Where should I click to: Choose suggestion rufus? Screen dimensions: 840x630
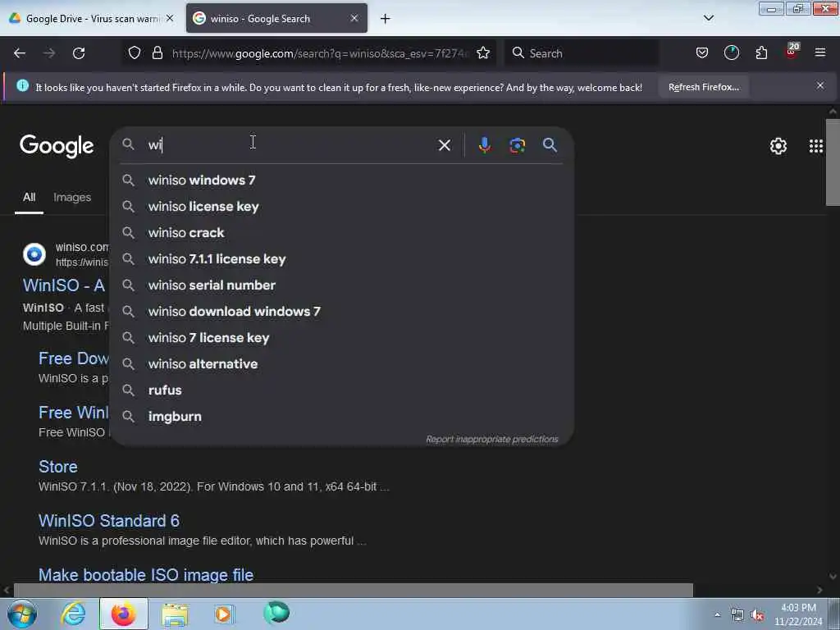[x=342, y=390]
